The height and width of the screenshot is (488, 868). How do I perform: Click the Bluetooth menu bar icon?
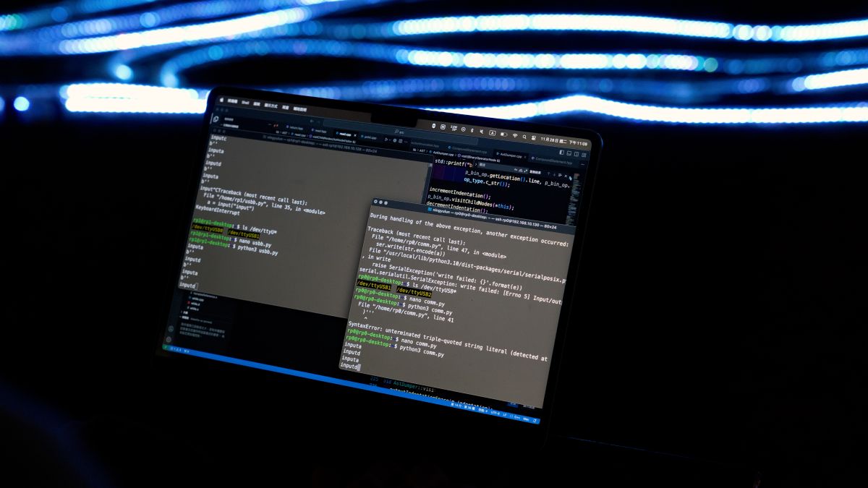tap(472, 130)
